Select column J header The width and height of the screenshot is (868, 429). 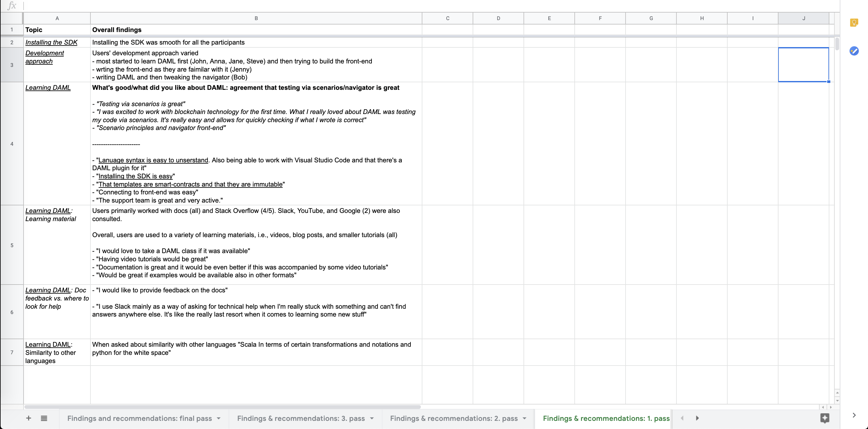click(x=804, y=18)
